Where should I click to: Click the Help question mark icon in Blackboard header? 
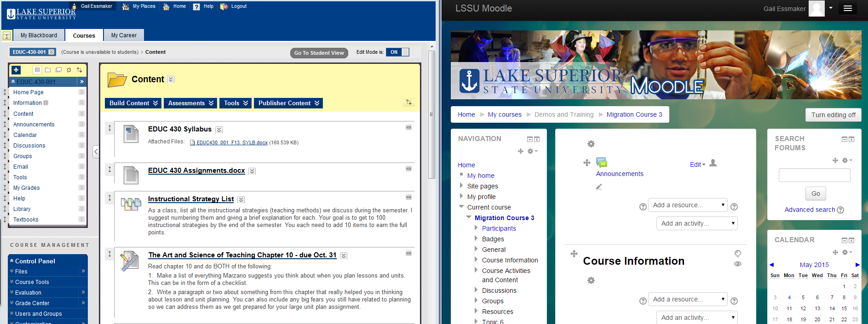pos(196,6)
